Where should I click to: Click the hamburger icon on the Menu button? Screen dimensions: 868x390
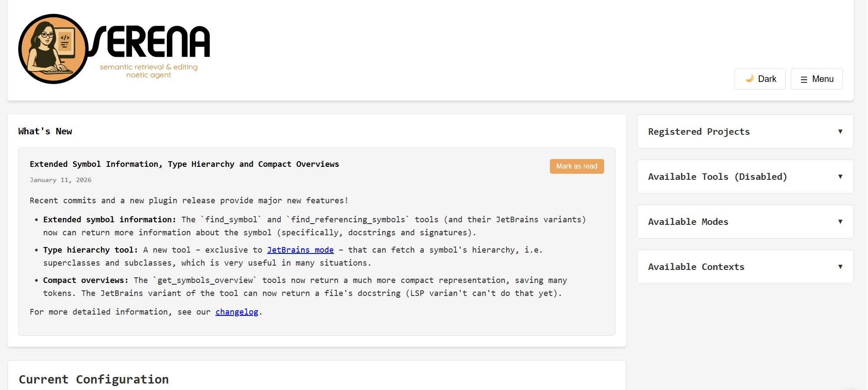804,79
